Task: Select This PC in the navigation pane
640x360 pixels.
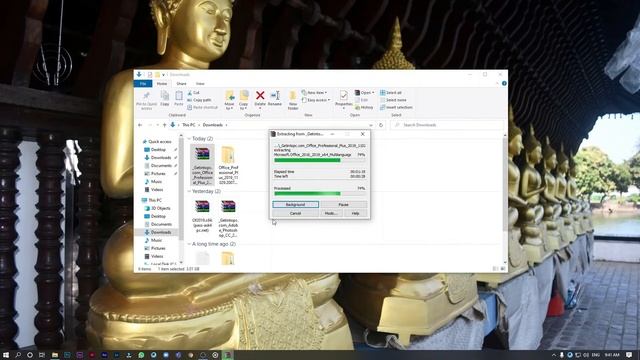Action: [x=155, y=200]
